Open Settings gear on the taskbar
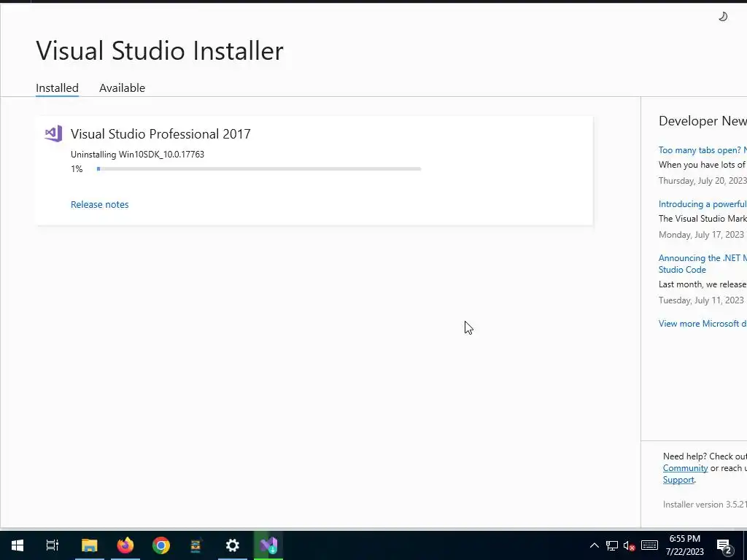This screenshot has height=560, width=747. coord(233,545)
